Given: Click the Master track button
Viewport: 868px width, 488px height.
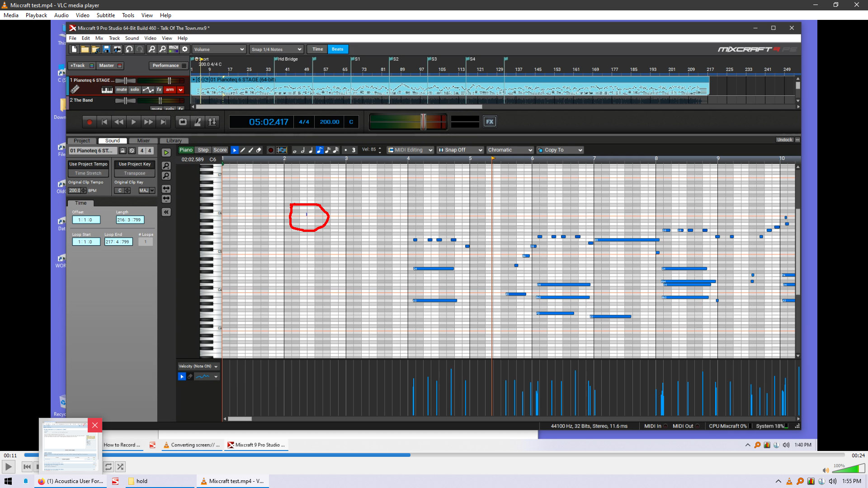Looking at the screenshot, I should point(110,66).
